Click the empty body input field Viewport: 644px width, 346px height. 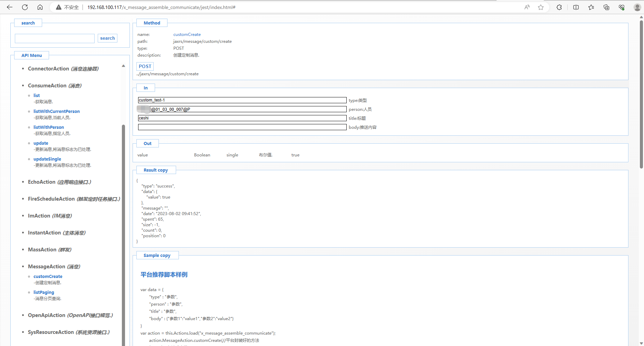point(242,127)
